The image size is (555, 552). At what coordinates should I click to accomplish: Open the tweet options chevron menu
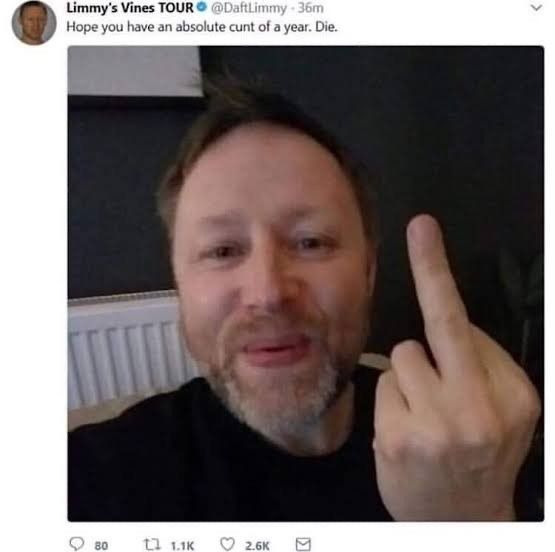536,7
